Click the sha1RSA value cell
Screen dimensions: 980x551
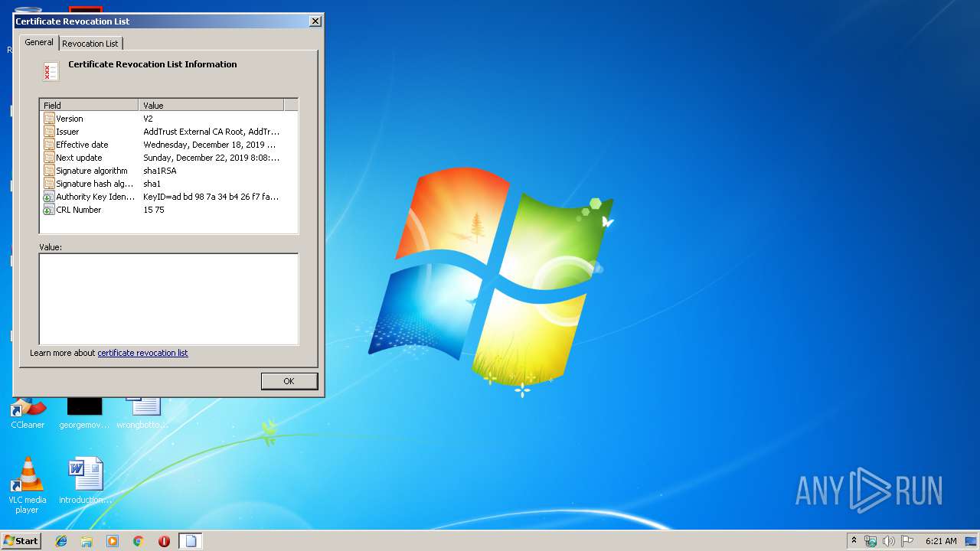pos(159,171)
